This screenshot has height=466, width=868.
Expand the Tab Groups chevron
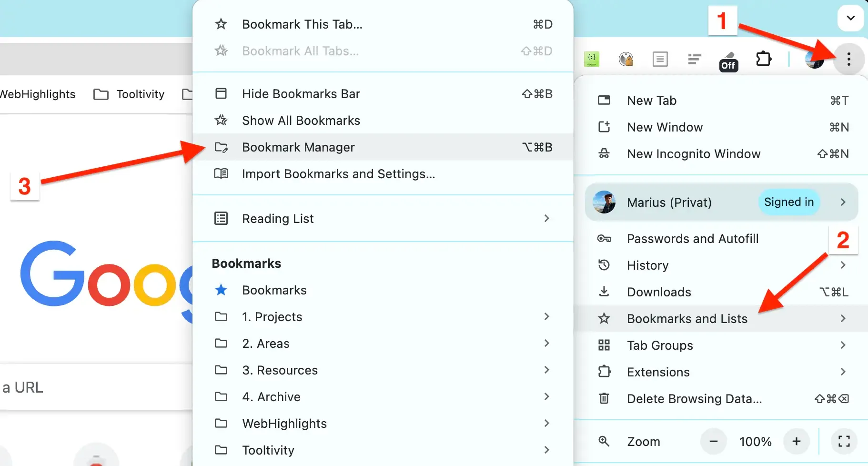tap(843, 345)
